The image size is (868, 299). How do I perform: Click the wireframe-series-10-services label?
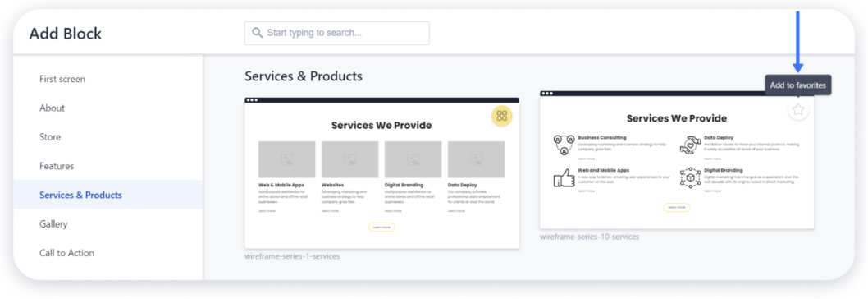(590, 237)
